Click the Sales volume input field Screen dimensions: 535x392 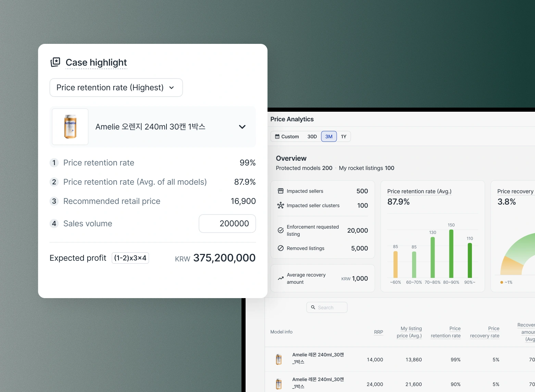(227, 223)
